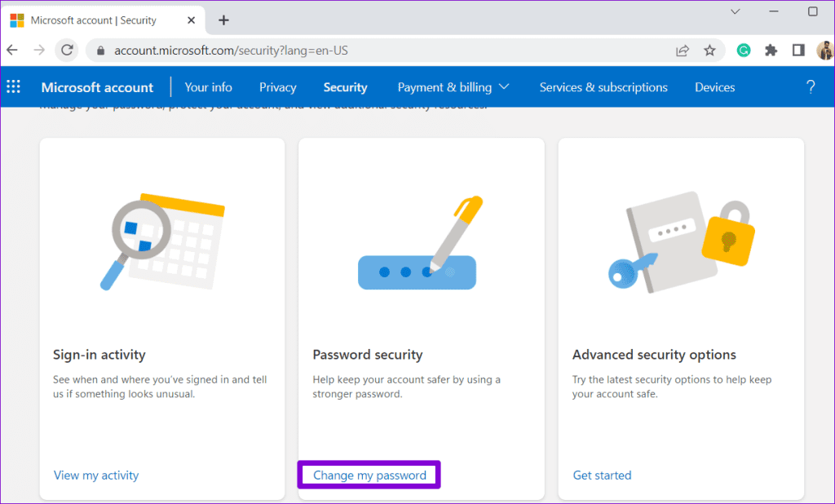
Task: Open the Devices menu item
Action: [x=714, y=87]
